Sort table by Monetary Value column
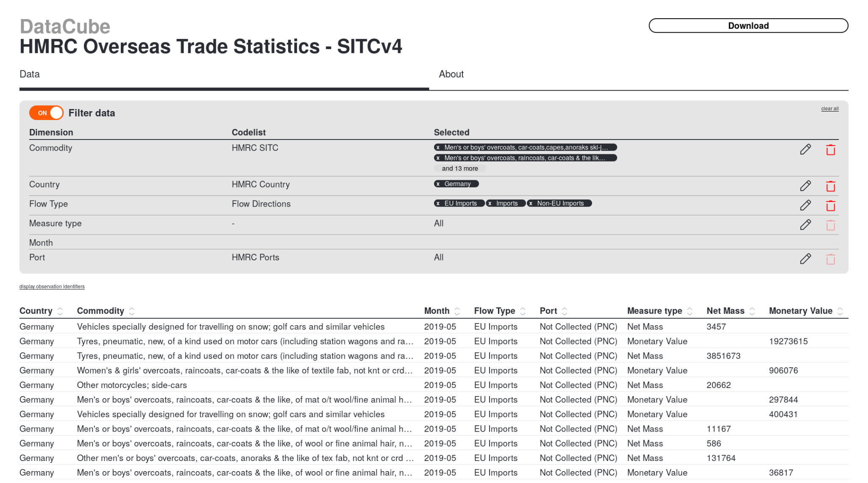The width and height of the screenshot is (868, 483). click(840, 311)
